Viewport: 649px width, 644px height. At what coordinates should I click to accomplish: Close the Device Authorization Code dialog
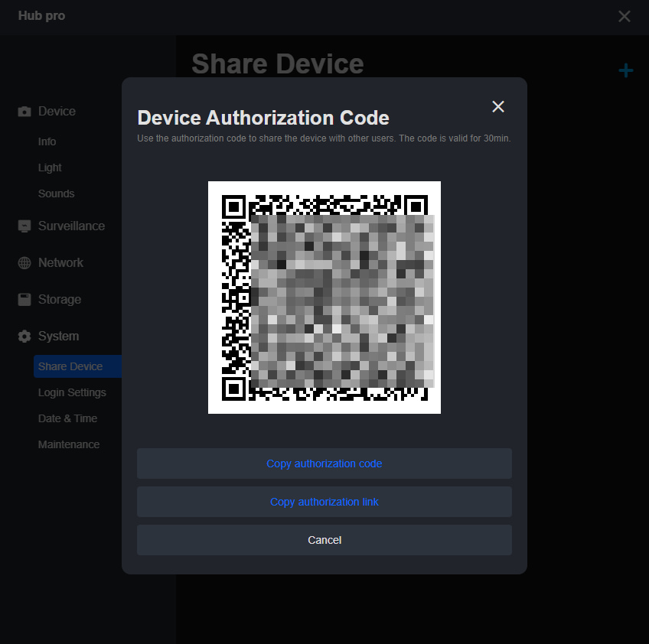(498, 107)
